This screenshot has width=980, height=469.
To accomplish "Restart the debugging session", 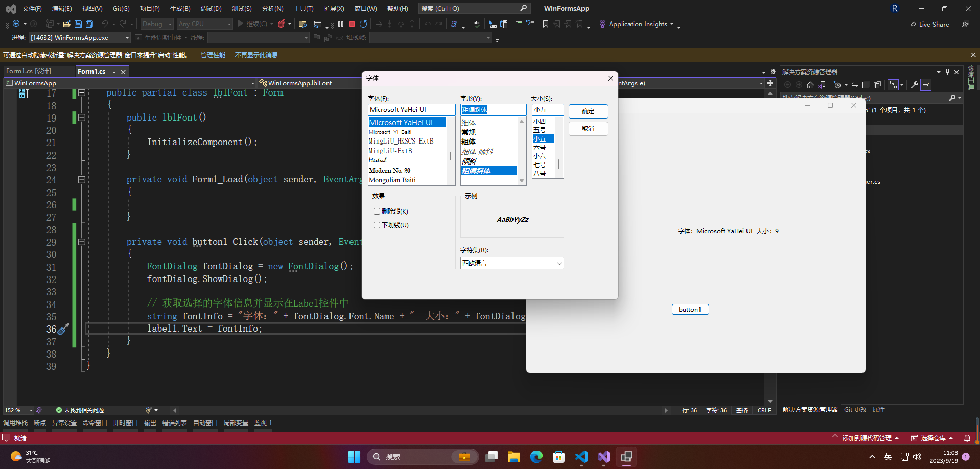I will coord(363,24).
